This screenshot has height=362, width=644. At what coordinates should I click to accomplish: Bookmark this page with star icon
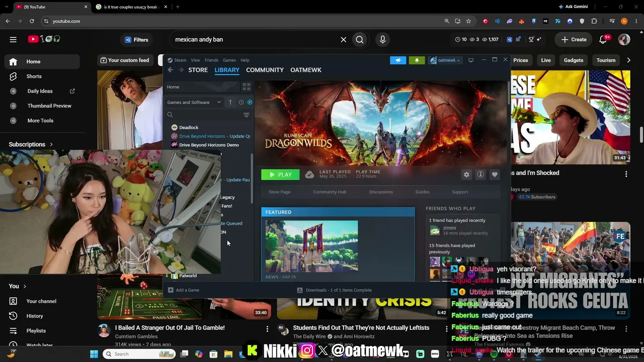(x=468, y=21)
